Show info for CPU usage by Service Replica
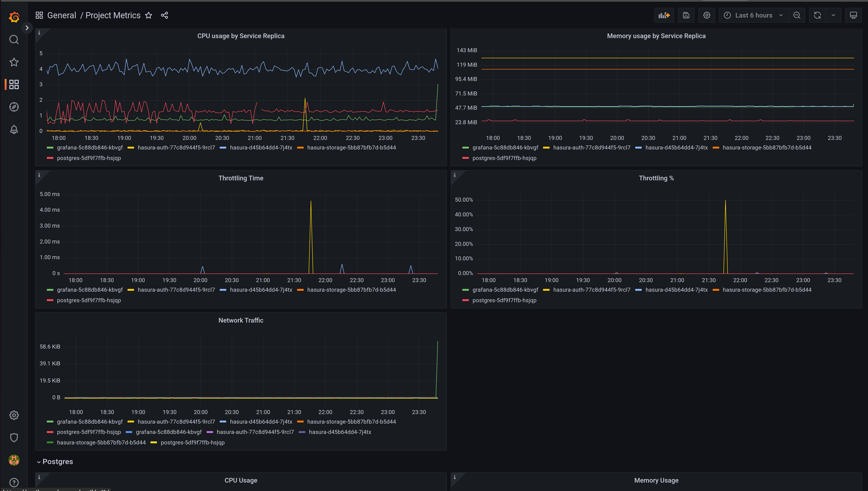Image resolution: width=868 pixels, height=491 pixels. pos(39,33)
